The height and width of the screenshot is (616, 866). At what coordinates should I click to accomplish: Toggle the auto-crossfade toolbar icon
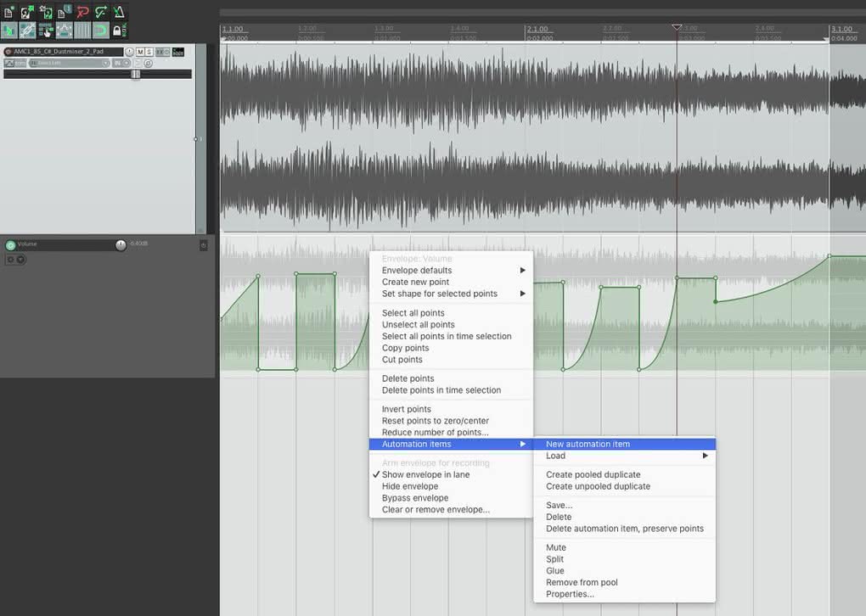pos(8,31)
